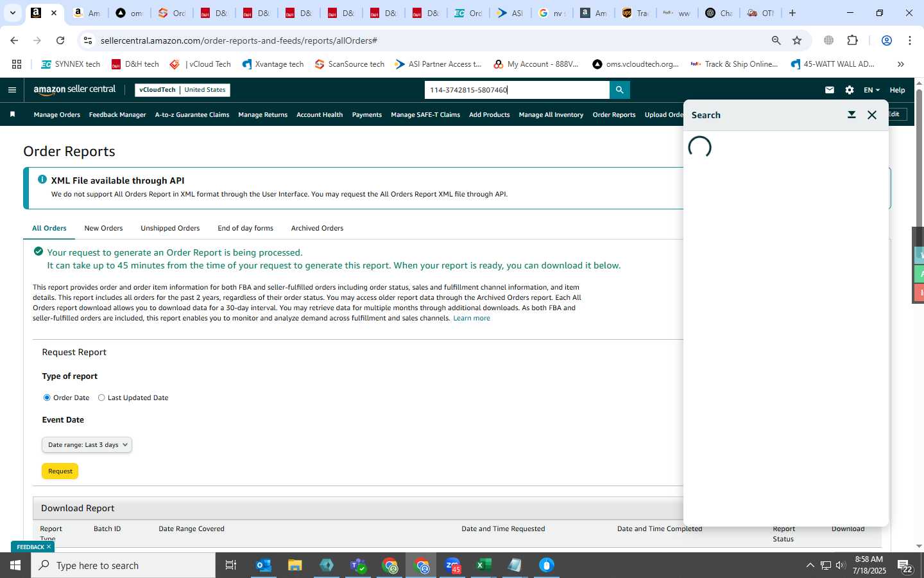Click the zoom magnifier in address bar
The image size is (924, 578).
[x=776, y=40]
